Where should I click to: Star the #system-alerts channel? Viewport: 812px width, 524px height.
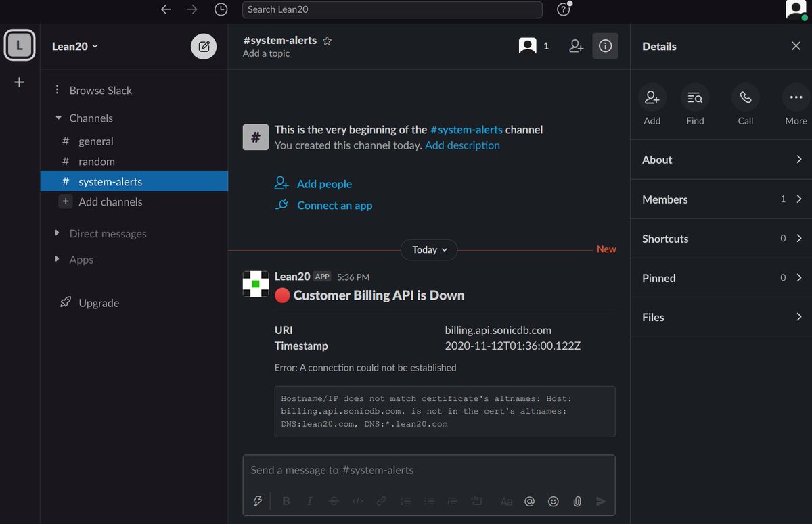(x=328, y=41)
